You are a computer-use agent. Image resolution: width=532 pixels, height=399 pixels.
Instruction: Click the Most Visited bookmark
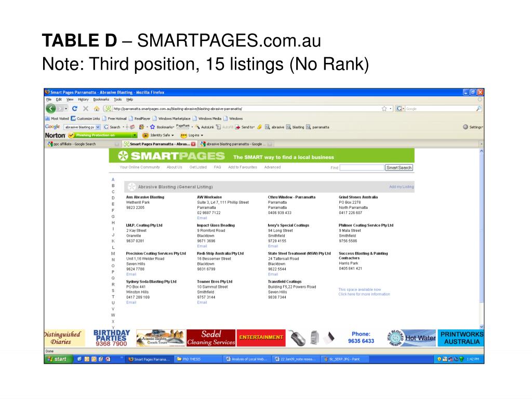pos(57,118)
